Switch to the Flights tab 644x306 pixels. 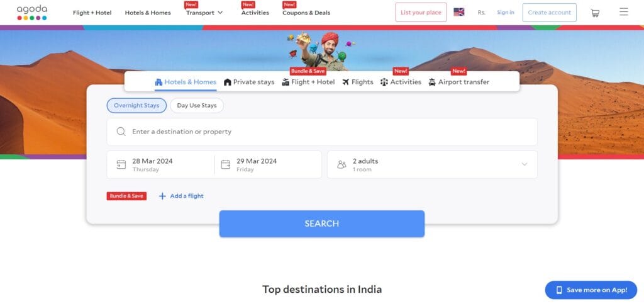[358, 82]
